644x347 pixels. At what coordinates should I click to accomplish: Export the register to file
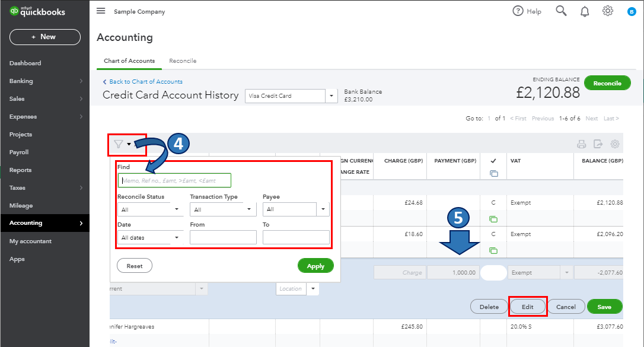tap(598, 144)
